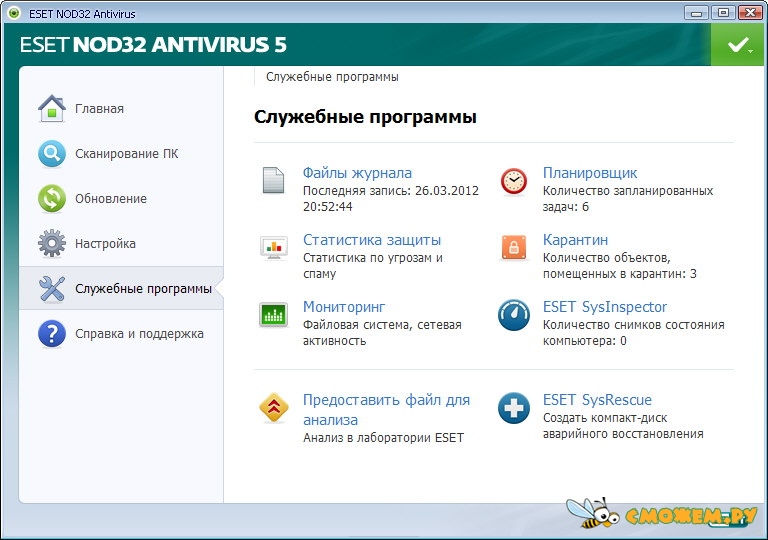This screenshot has width=768, height=540.
Task: Click the log files document icon
Action: point(273,180)
